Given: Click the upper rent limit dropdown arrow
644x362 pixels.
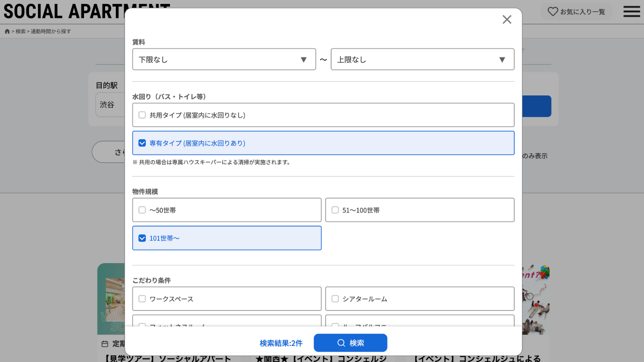Looking at the screenshot, I should 502,60.
